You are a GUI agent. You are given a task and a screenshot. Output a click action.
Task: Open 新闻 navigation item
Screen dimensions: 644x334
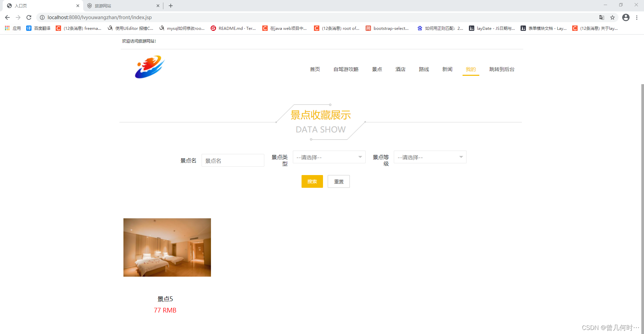[447, 69]
